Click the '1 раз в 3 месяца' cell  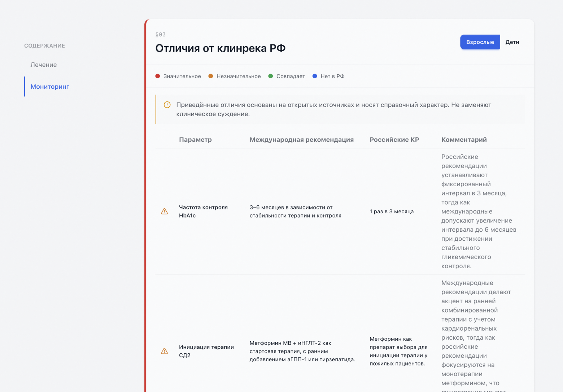392,212
